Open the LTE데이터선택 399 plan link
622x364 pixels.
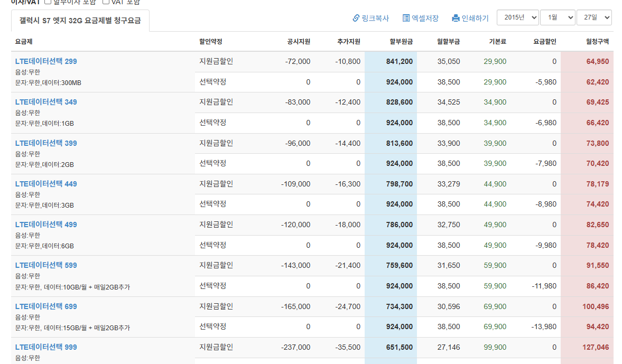pyautogui.click(x=46, y=143)
